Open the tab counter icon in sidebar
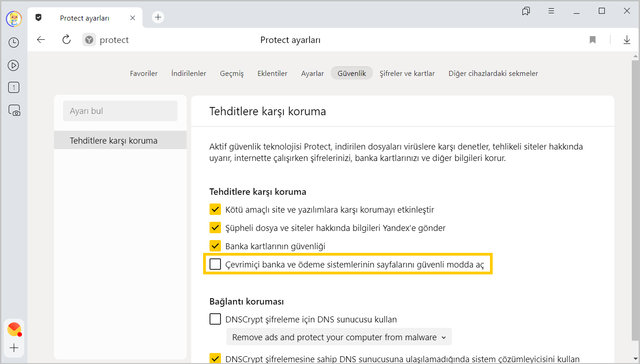The image size is (640, 364). [x=14, y=87]
